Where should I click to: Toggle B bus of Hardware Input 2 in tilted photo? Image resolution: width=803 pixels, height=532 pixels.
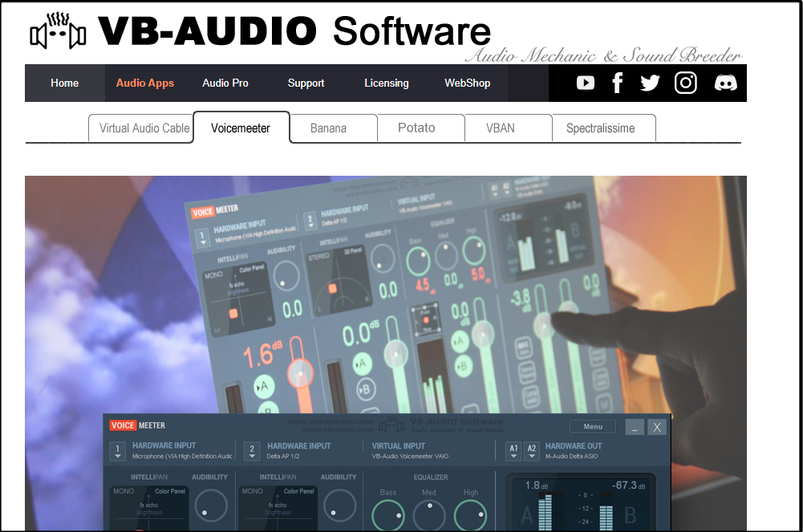click(x=365, y=390)
